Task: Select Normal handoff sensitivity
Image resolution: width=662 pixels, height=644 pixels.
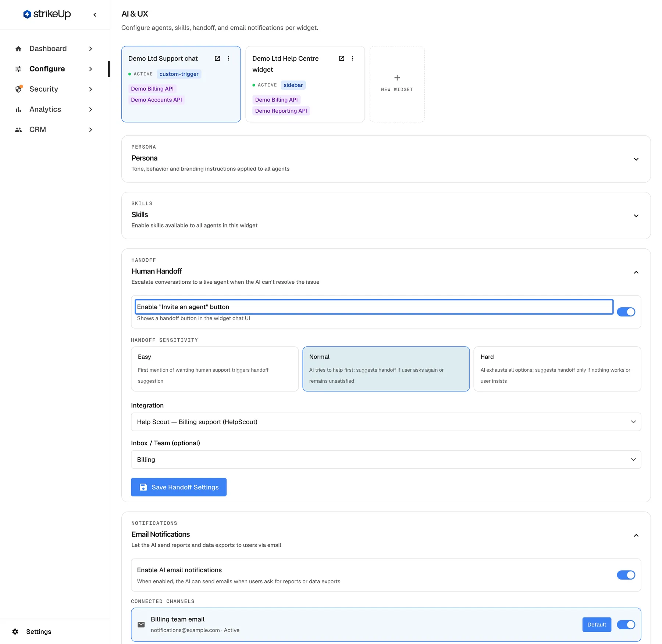Action: coord(386,369)
